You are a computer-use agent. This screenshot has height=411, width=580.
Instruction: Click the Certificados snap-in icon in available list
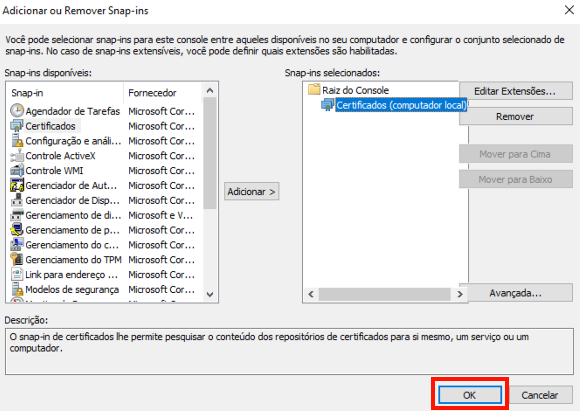pyautogui.click(x=17, y=126)
